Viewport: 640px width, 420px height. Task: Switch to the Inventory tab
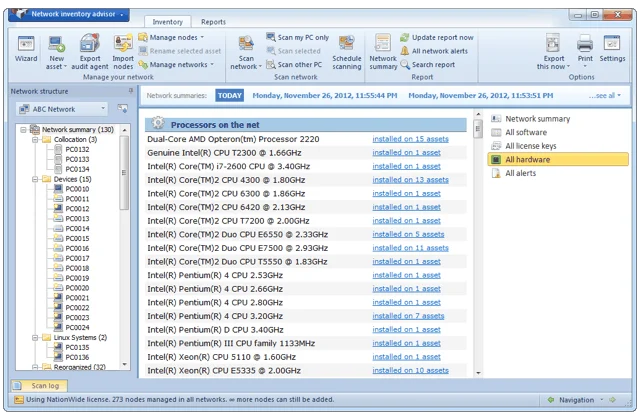[x=167, y=22]
